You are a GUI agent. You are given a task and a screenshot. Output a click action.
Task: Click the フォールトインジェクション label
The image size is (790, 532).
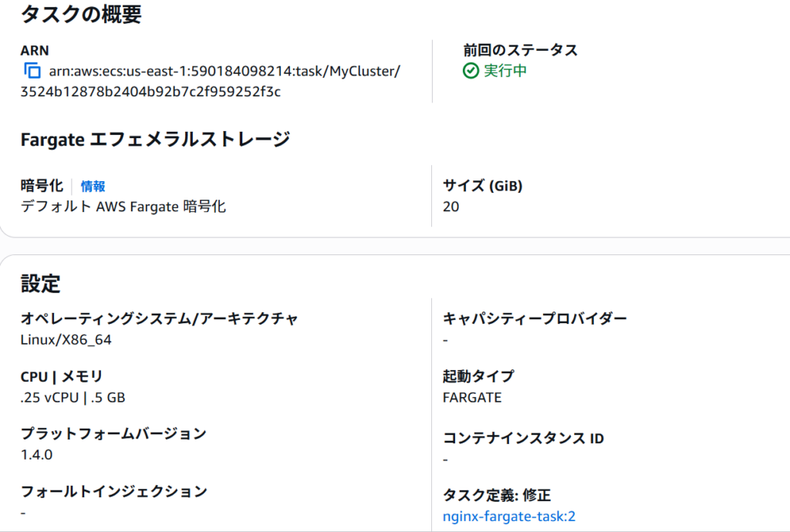point(114,491)
